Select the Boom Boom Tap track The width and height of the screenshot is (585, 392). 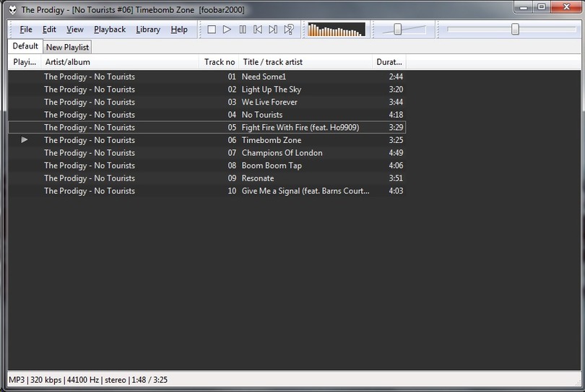click(x=207, y=165)
